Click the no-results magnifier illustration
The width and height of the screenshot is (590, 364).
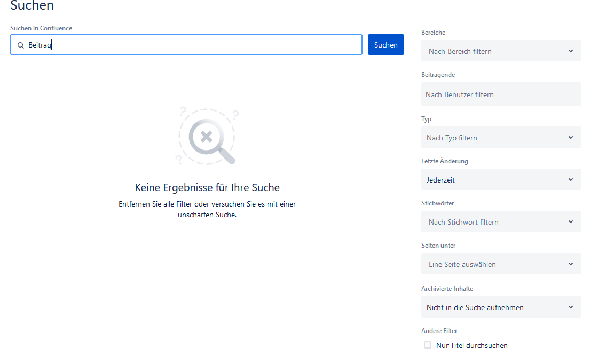tap(207, 136)
